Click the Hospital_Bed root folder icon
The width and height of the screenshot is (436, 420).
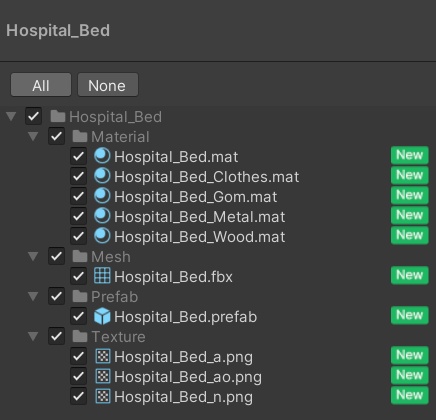pyautogui.click(x=58, y=116)
